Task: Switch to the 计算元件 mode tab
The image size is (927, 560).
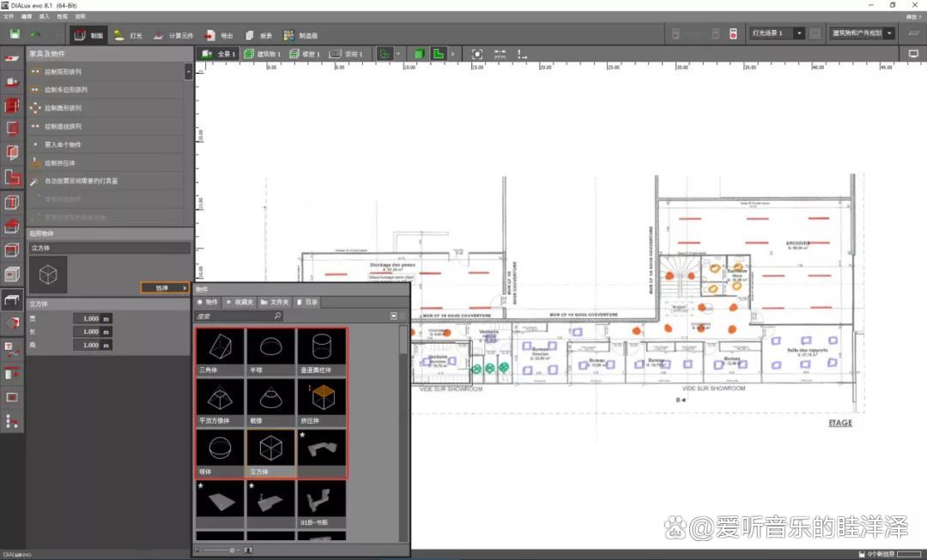Action: pyautogui.click(x=173, y=35)
